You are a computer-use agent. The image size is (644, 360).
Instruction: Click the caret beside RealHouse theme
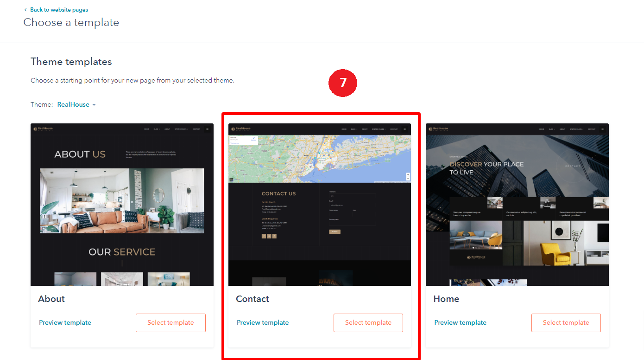tap(94, 105)
